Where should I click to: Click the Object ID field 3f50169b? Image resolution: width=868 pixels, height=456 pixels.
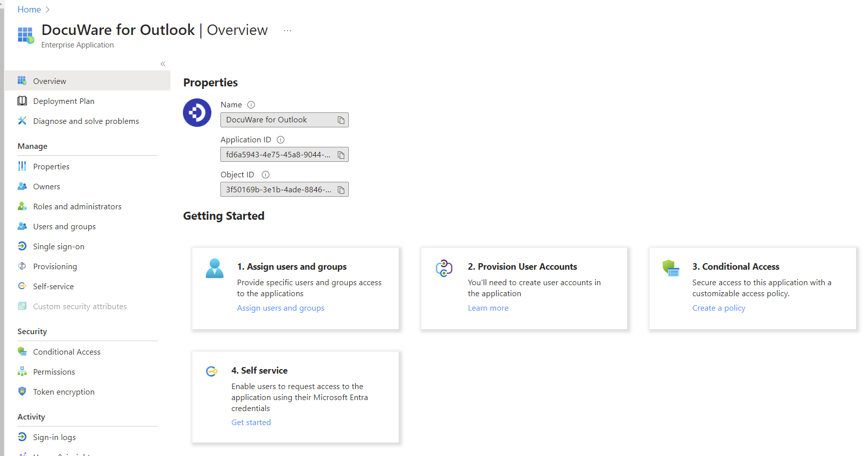[x=284, y=190]
